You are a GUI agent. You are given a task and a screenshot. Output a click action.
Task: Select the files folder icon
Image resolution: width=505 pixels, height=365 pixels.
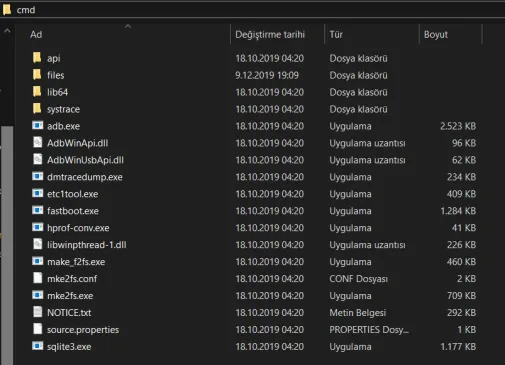coord(37,75)
